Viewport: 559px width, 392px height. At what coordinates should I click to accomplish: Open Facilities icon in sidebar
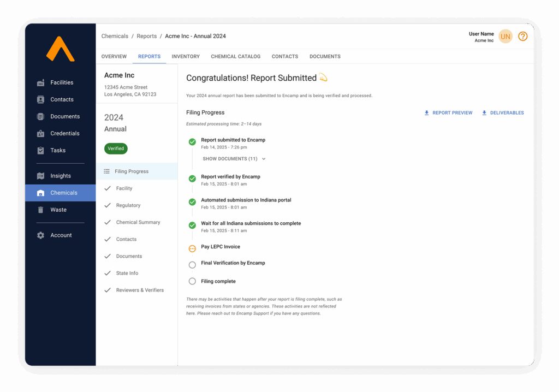pyautogui.click(x=40, y=82)
